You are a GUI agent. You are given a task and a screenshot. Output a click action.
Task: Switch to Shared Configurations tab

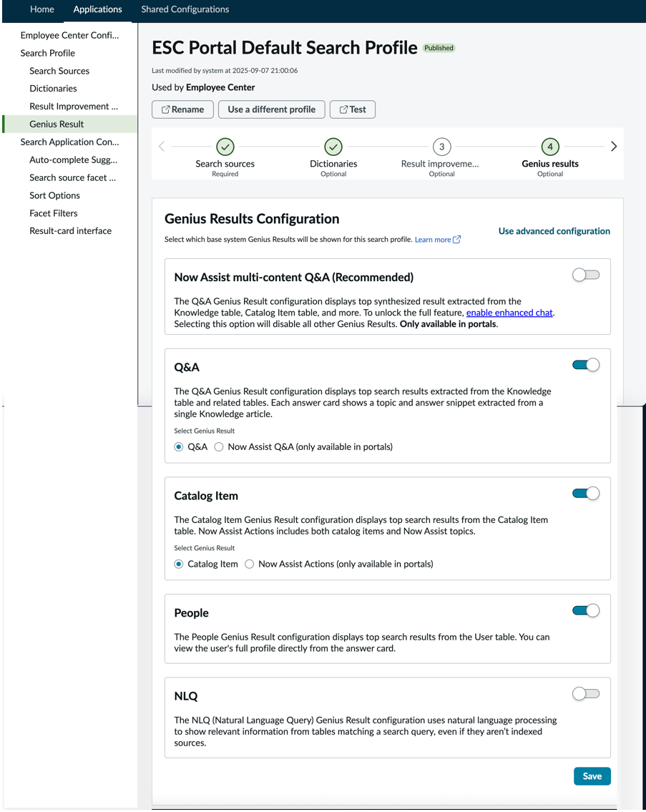[x=185, y=9]
